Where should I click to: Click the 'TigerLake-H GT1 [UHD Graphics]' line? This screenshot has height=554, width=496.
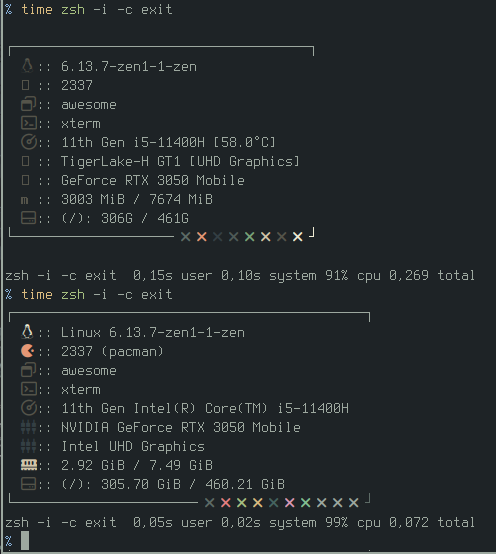tap(180, 161)
